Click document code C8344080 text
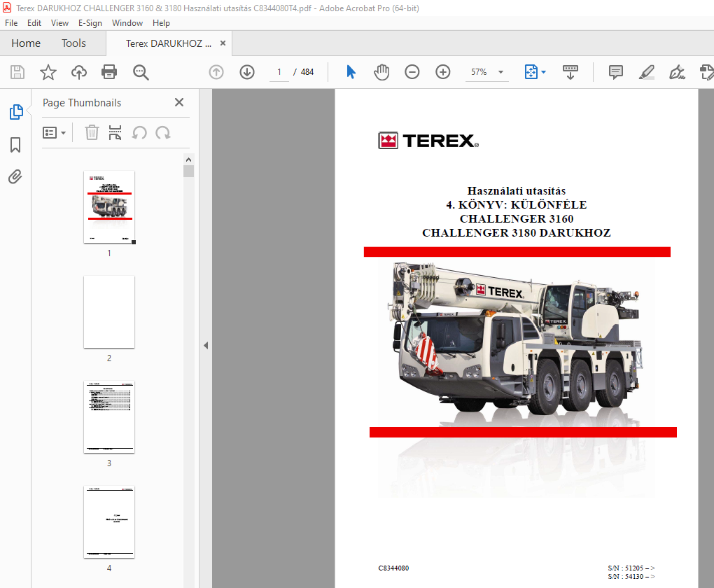Viewport: 714px width, 588px height. (393, 568)
